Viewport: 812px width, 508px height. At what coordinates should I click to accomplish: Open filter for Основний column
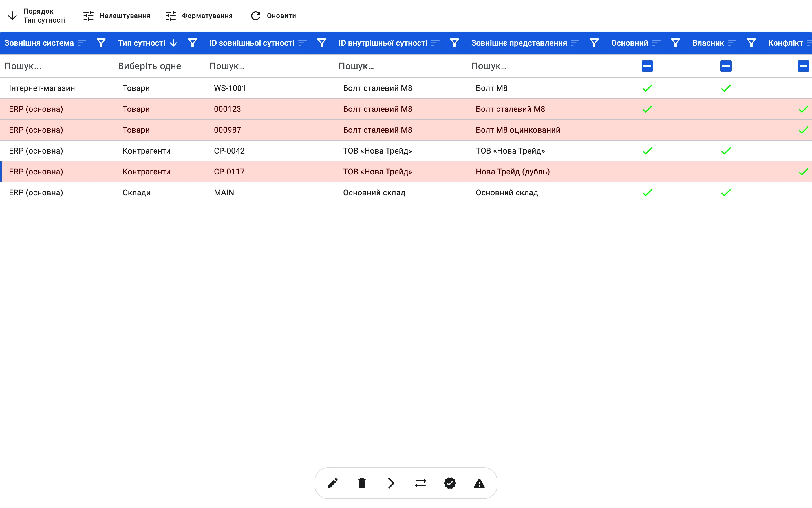coord(676,43)
